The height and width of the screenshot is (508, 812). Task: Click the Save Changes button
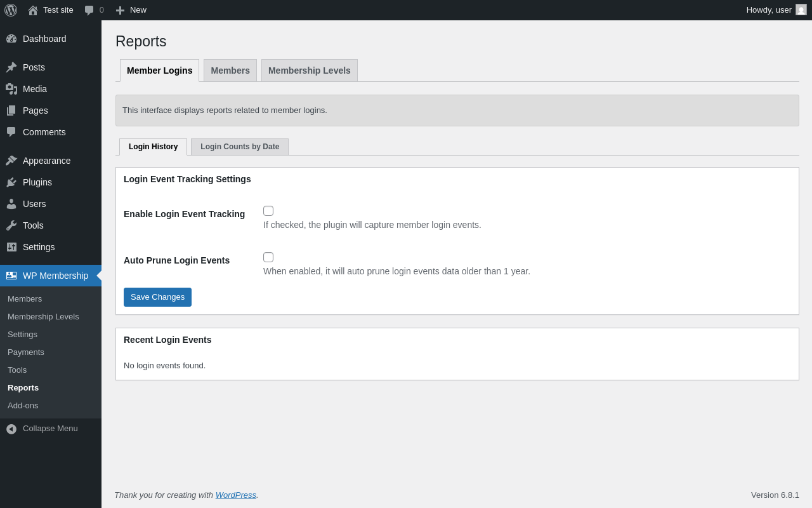[157, 297]
